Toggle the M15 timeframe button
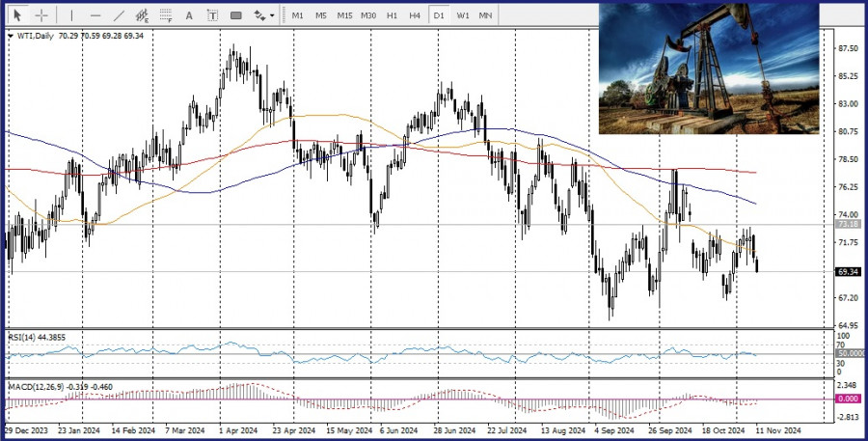Screen dimensions: 868x441 pos(344,15)
